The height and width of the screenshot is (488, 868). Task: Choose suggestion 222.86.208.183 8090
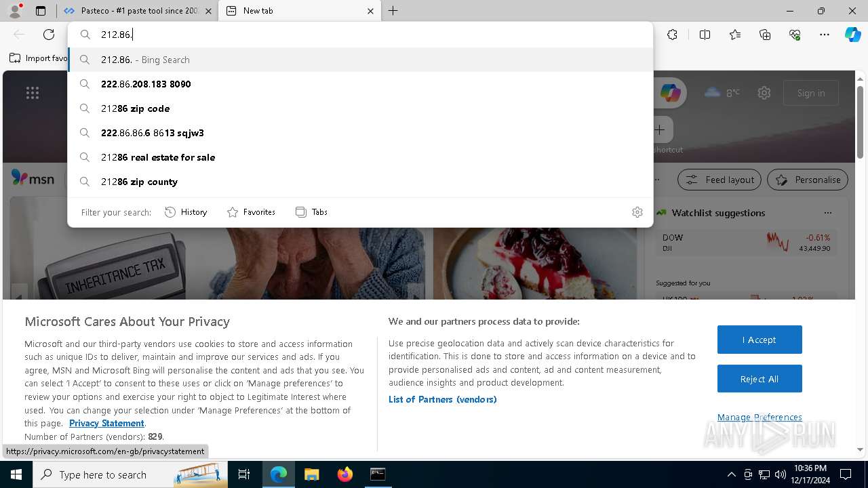(x=361, y=84)
